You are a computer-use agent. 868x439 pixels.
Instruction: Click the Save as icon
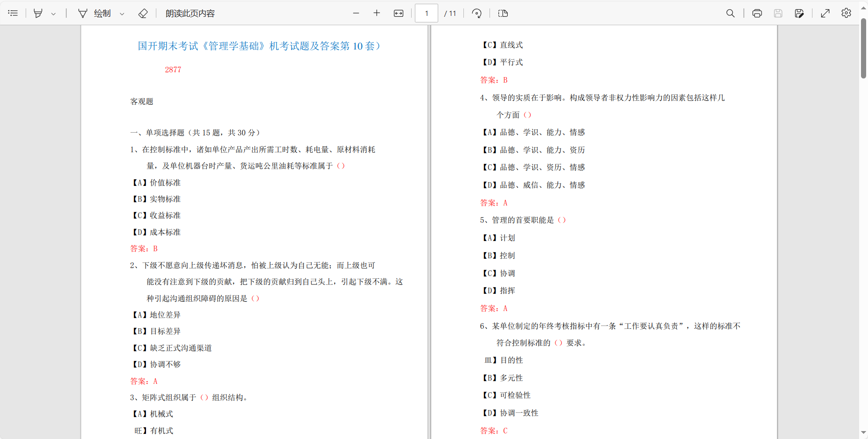pos(799,13)
